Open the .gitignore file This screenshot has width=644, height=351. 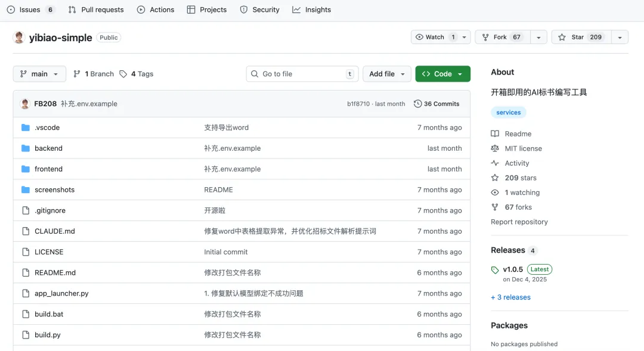point(50,210)
